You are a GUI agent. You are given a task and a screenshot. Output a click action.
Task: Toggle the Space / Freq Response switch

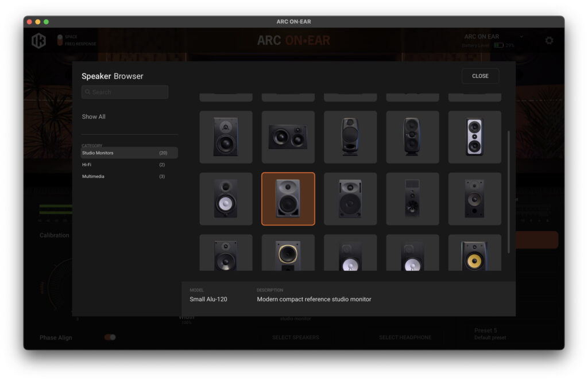point(60,40)
